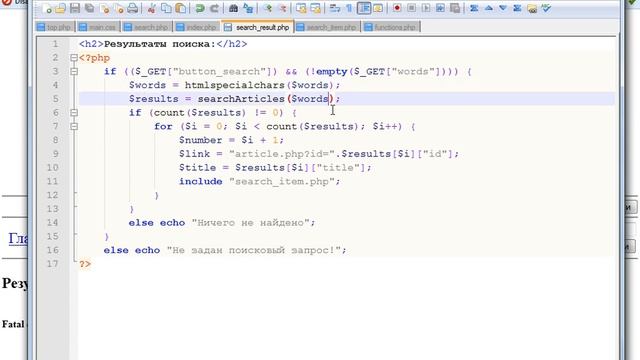Click the folder icon near the spell-check icon
The image size is (640, 360).
(x=532, y=8)
